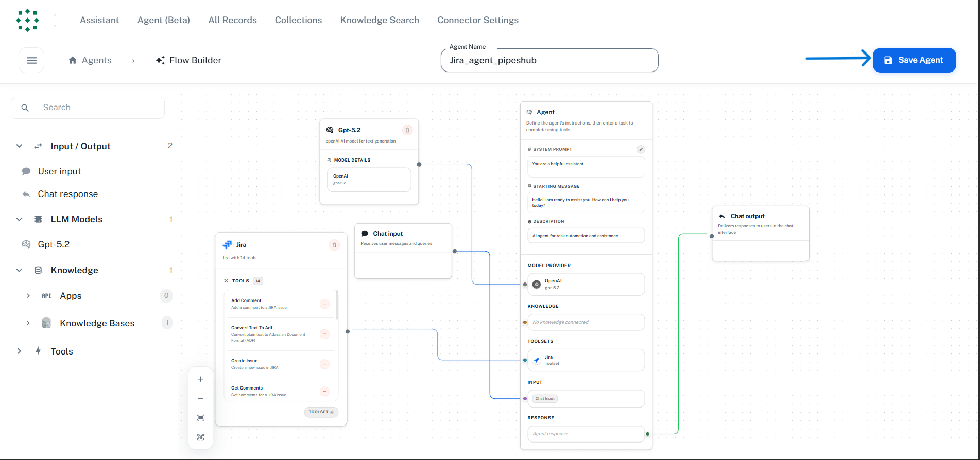Click the fit view canvas control
This screenshot has width=980, height=460.
tap(201, 418)
